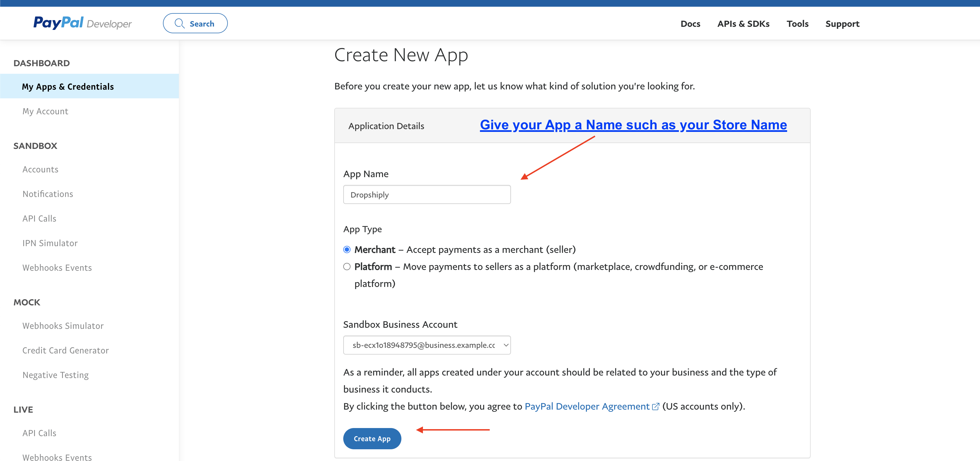Click the LIVE section heading
This screenshot has width=980, height=461.
click(23, 410)
